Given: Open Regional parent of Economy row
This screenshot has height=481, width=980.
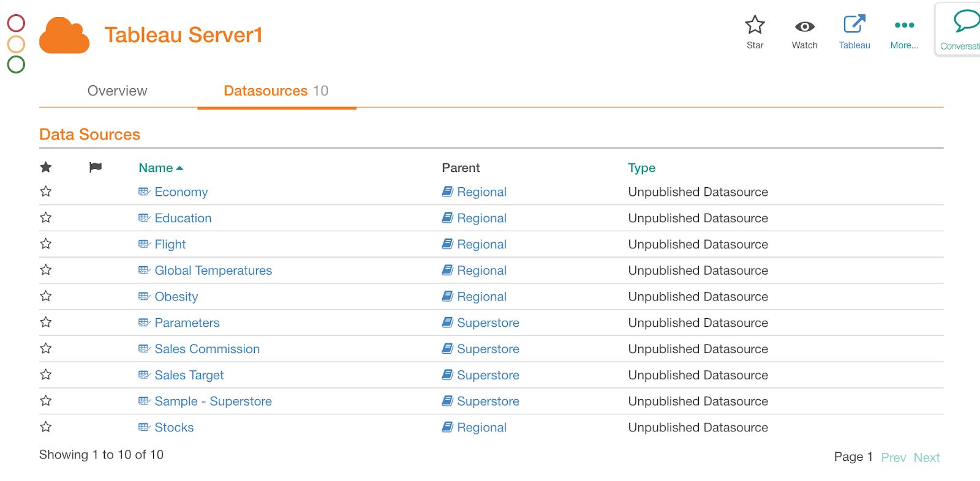Looking at the screenshot, I should [x=481, y=192].
